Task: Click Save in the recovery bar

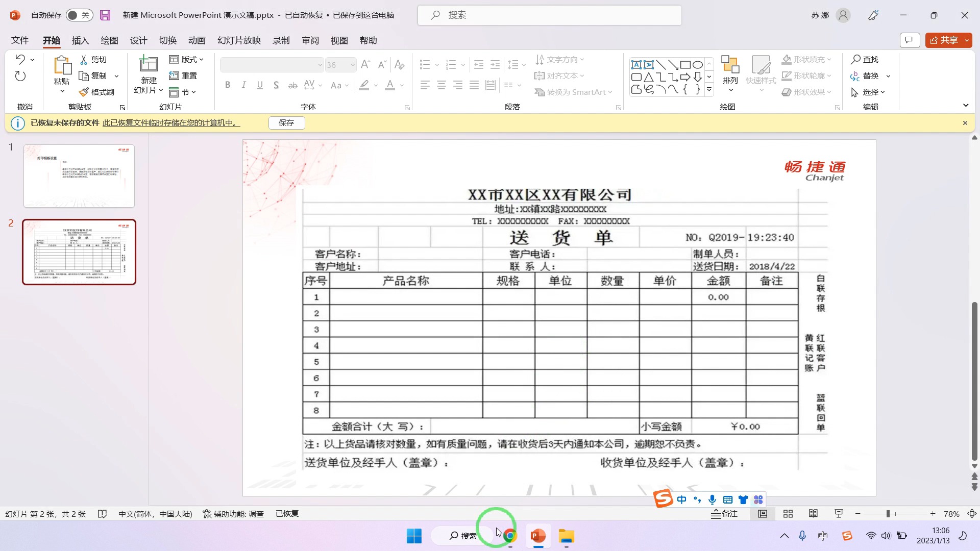Action: pos(286,123)
